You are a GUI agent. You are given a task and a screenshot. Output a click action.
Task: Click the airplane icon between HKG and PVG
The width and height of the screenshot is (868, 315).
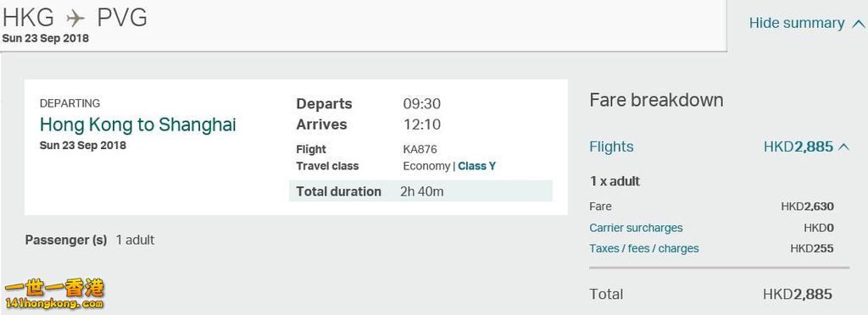pos(75,19)
